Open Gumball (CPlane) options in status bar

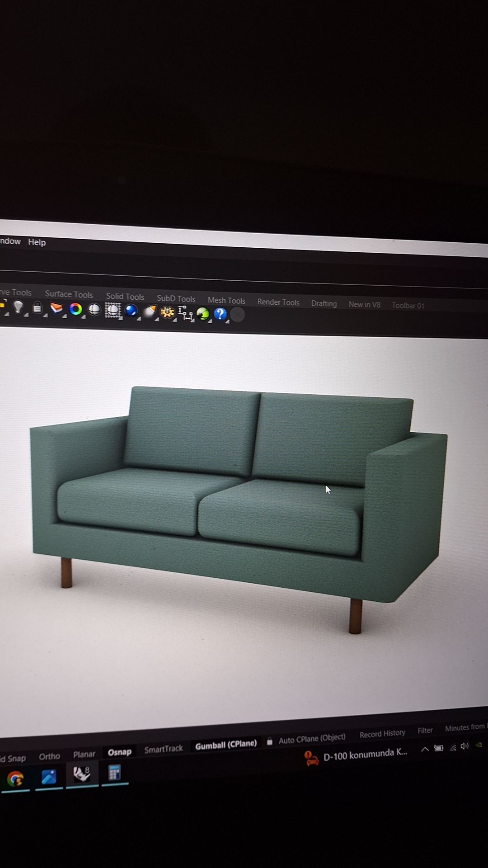click(x=225, y=745)
